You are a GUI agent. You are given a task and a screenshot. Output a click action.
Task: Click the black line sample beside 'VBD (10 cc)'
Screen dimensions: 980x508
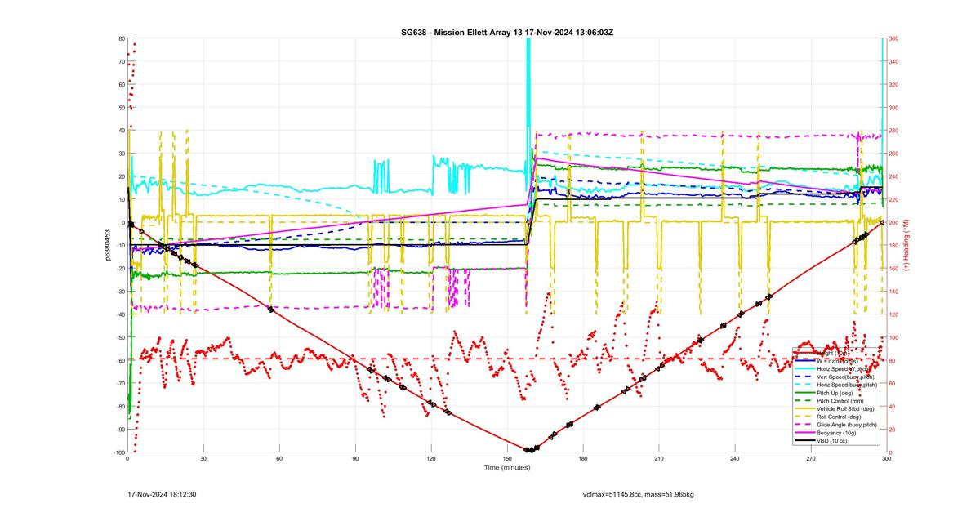pos(805,440)
